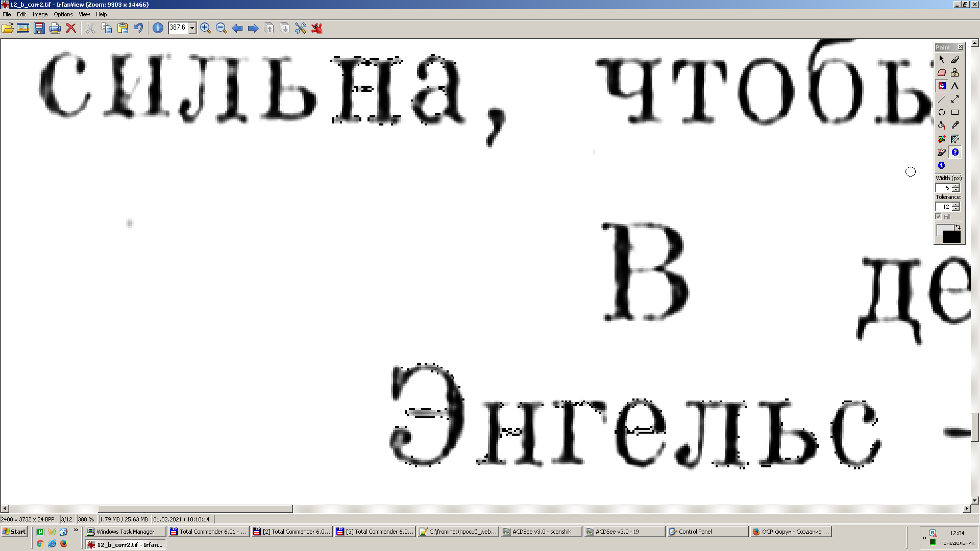Click the horizontal scrollbar thumb
Viewport: 980px width, 551px height.
click(x=195, y=509)
